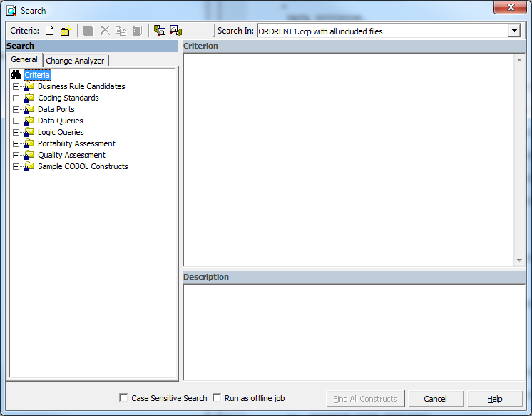532x416 pixels.
Task: Click the Criterion pane scroll down arrow
Action: pos(519,260)
